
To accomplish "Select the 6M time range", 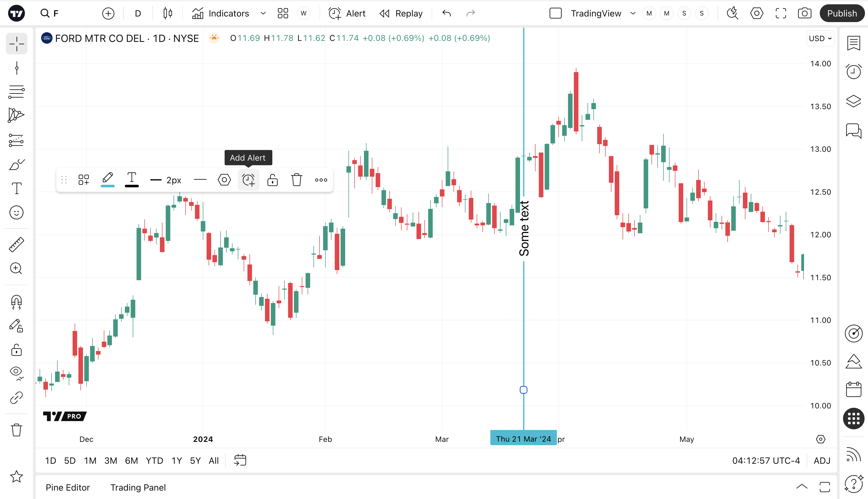I will click(x=131, y=461).
